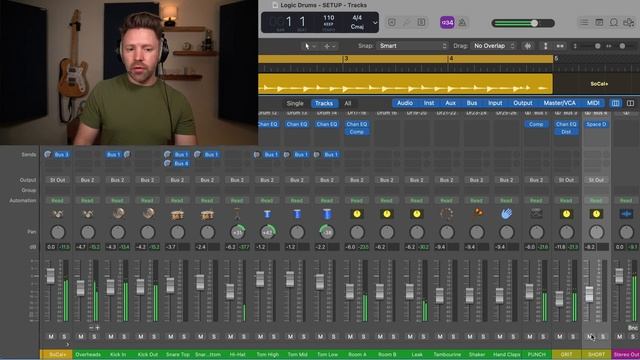Image resolution: width=640 pixels, height=360 pixels.
Task: Solo the Snare Top channel
Action: [184, 336]
